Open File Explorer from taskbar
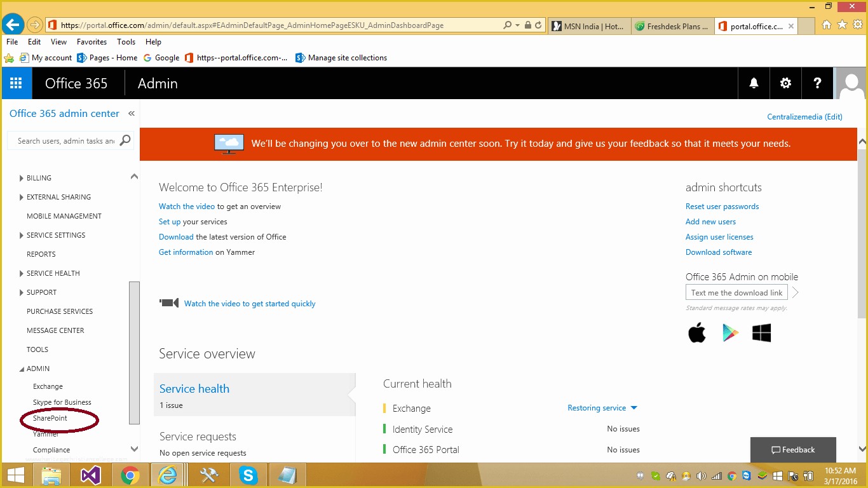 click(51, 475)
